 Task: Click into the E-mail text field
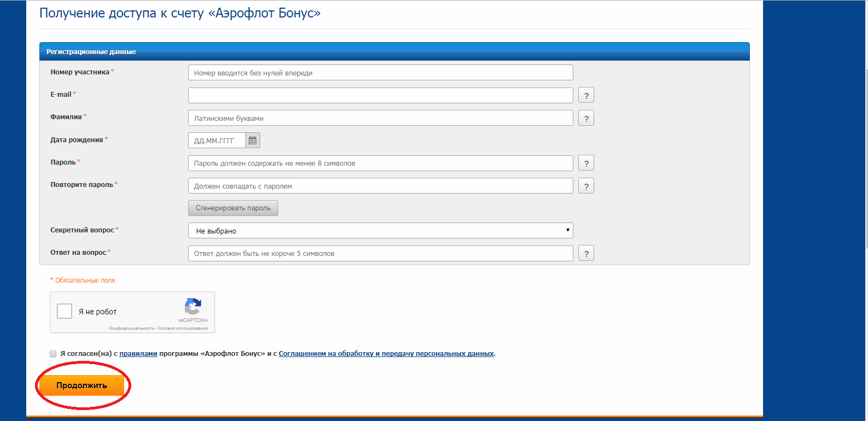(x=380, y=96)
